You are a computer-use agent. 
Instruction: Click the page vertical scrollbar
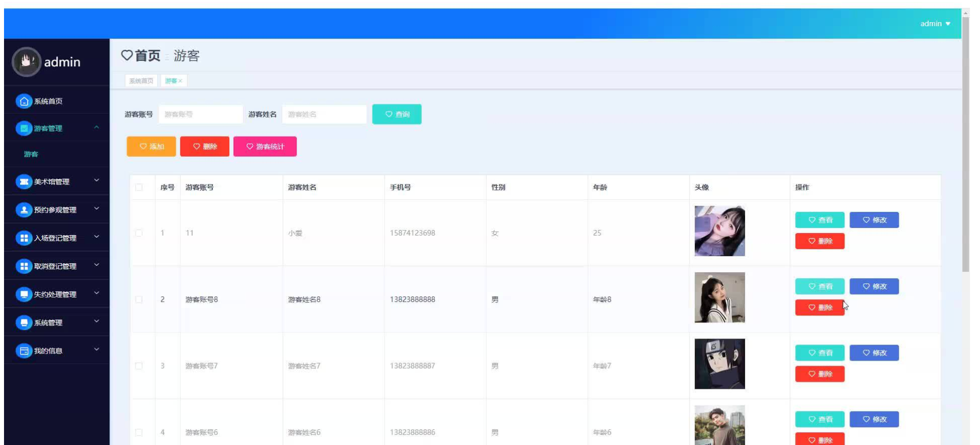point(965,146)
